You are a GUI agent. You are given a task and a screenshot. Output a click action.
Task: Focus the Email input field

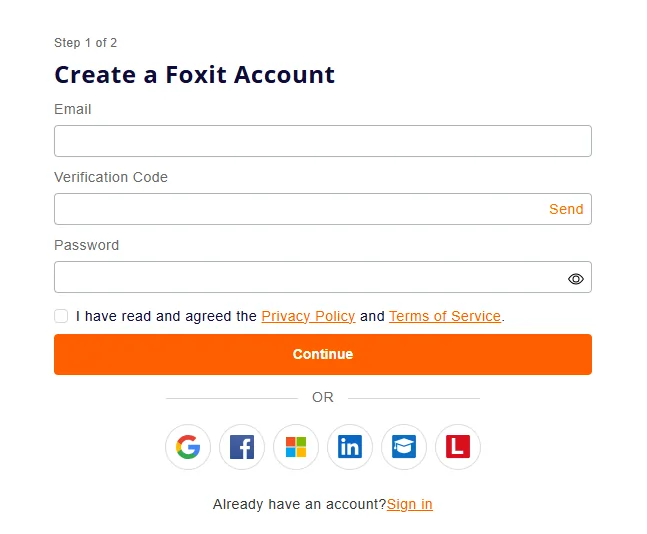[x=322, y=141]
